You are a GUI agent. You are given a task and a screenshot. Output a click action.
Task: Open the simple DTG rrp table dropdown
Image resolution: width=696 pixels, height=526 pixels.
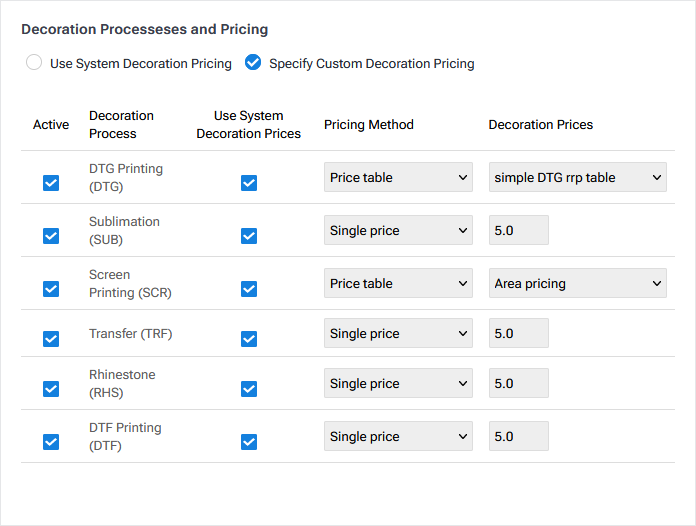(577, 177)
